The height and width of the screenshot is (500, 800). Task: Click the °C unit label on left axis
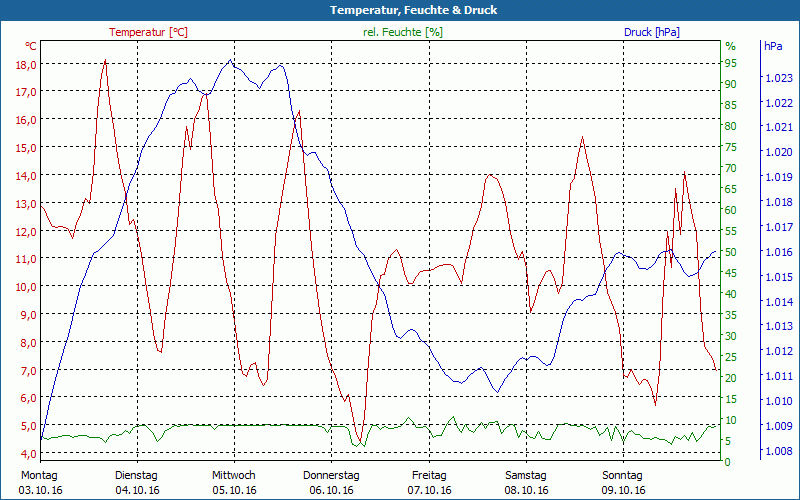31,46
